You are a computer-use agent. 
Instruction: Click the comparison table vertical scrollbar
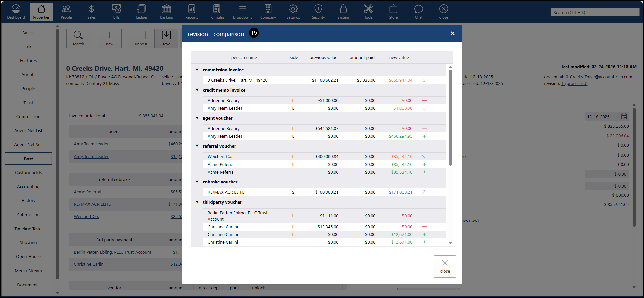coord(450,117)
